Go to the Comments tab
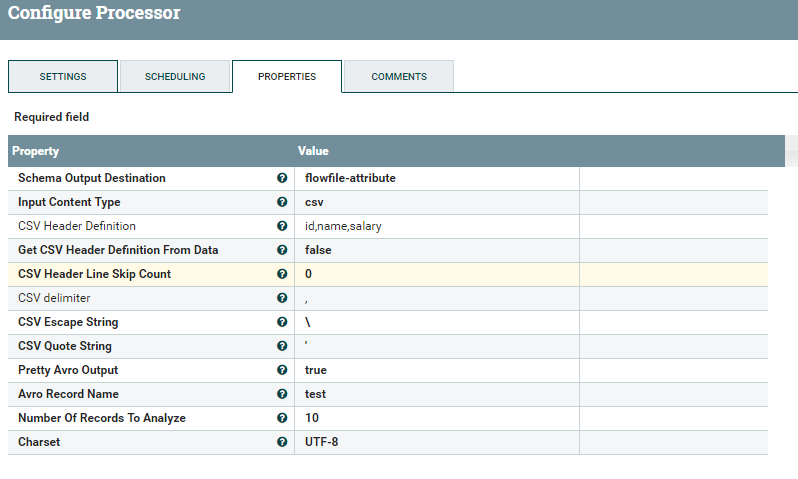Screen dimensions: 798x479 (399, 77)
